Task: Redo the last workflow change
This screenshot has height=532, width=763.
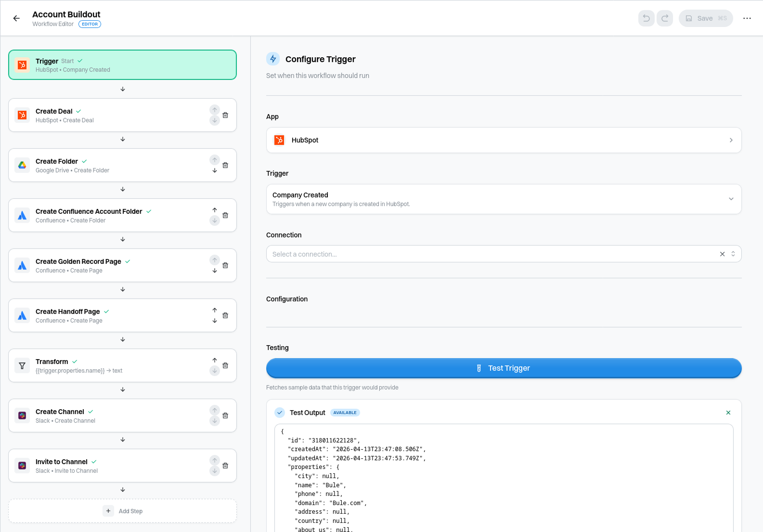Action: tap(665, 18)
